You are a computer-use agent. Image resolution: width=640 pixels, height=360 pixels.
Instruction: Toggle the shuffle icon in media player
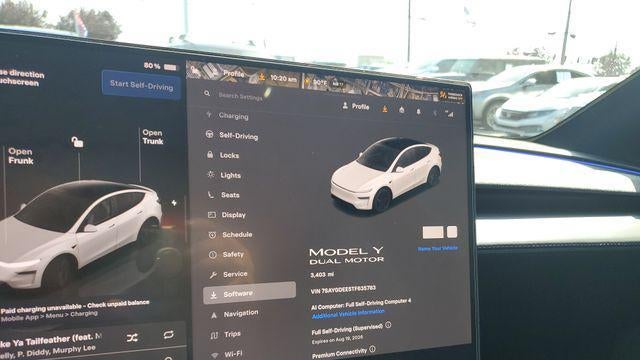click(132, 338)
